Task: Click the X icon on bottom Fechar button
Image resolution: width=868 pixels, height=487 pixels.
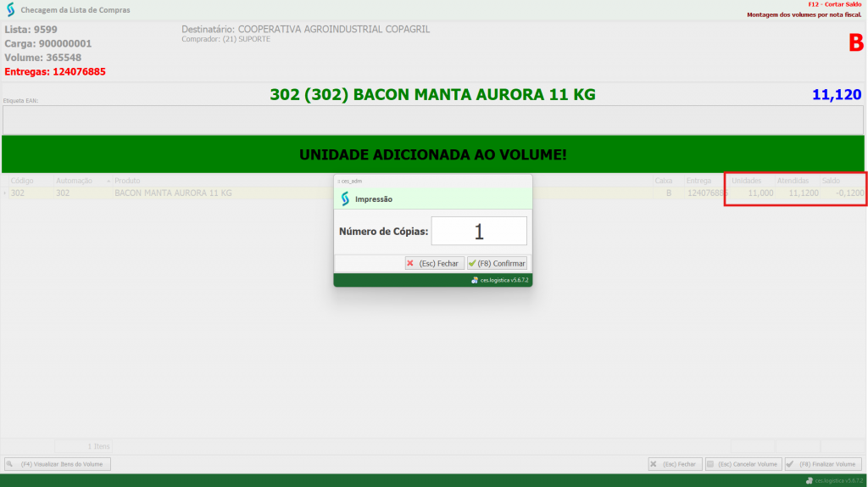Action: [x=654, y=464]
